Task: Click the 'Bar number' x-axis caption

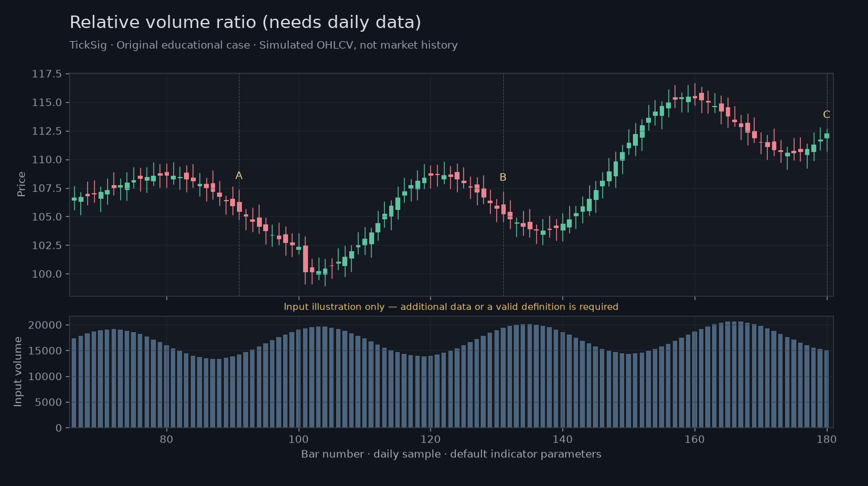Action: tap(451, 454)
